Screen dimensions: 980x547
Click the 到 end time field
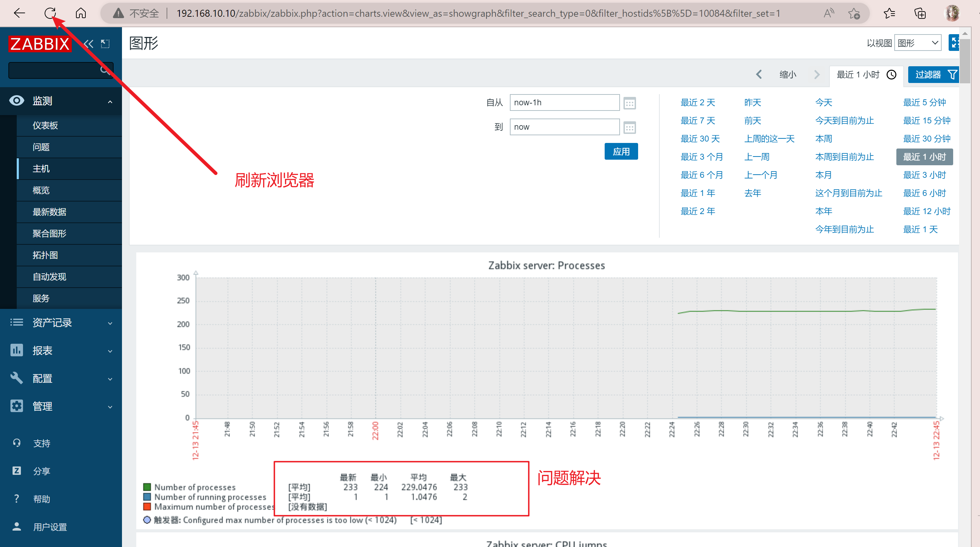(565, 127)
